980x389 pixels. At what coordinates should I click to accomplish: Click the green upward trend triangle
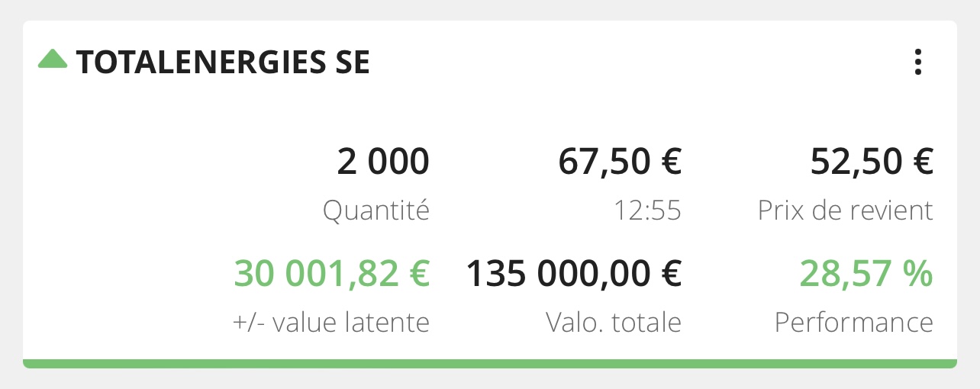pos(53,59)
